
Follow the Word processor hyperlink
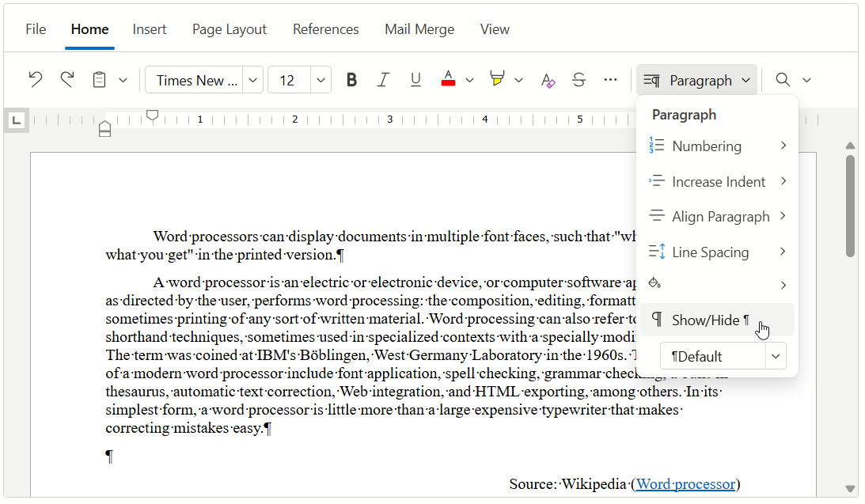[685, 483]
